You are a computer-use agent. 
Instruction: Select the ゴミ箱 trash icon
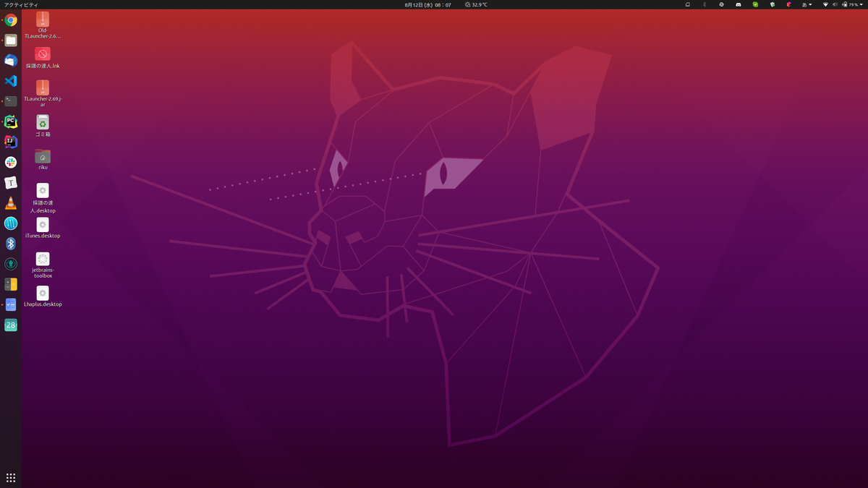[x=43, y=126]
